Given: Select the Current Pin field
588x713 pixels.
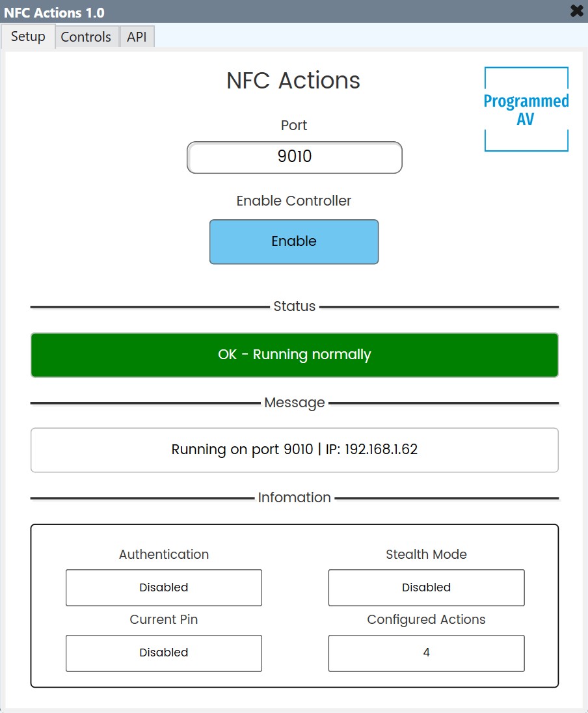Looking at the screenshot, I should point(163,653).
